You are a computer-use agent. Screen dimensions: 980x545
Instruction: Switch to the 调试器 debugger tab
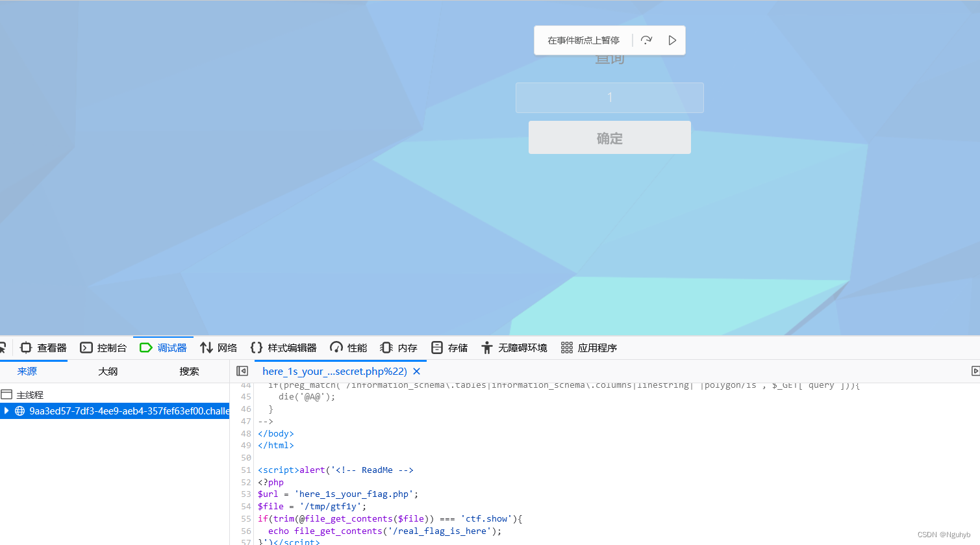163,348
